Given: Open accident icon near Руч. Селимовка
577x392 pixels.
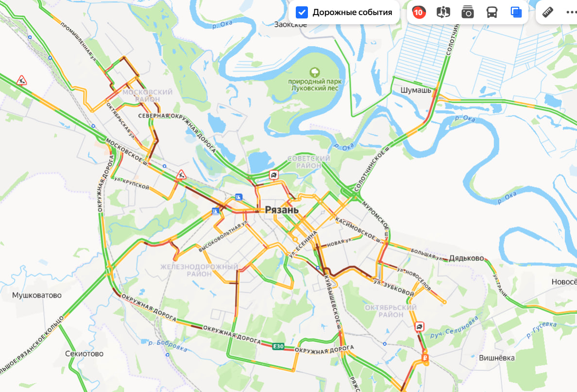Looking at the screenshot, I should [x=420, y=326].
